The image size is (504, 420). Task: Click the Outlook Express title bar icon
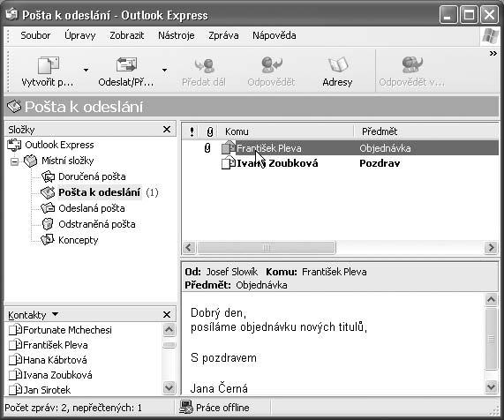point(11,14)
